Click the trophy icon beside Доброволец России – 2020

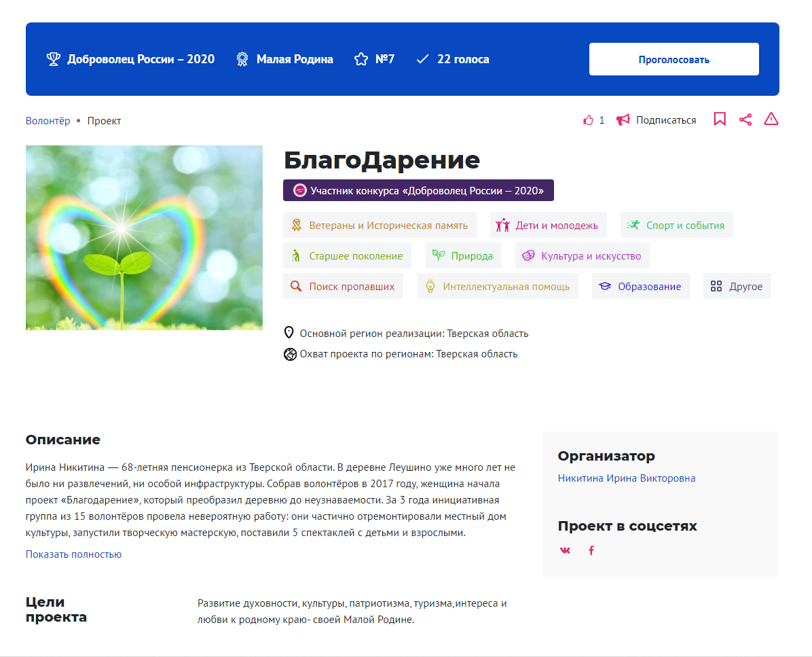coord(54,59)
